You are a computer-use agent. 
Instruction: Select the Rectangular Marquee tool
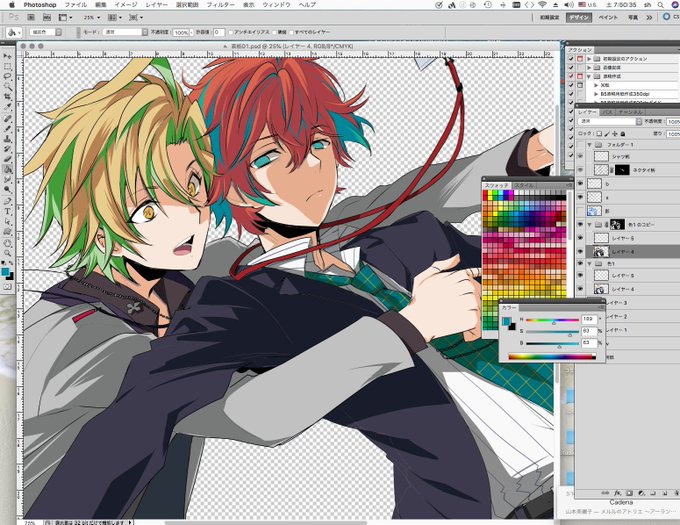click(x=7, y=67)
